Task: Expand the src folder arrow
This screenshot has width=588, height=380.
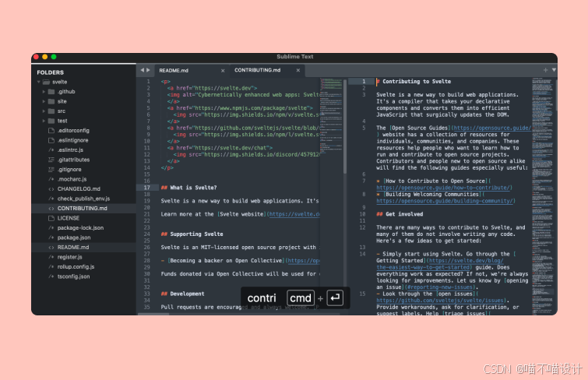Action: [x=44, y=111]
